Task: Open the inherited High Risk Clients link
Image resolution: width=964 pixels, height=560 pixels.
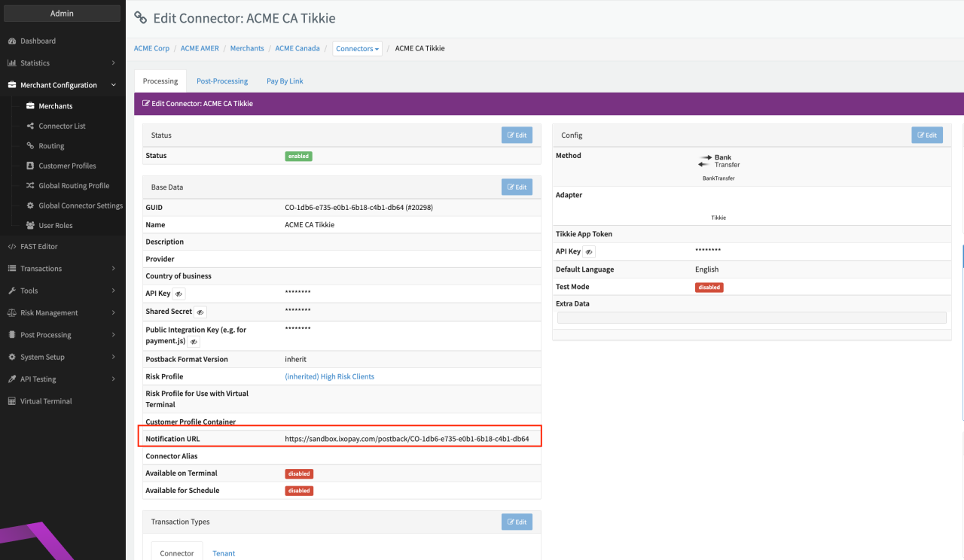Action: (329, 376)
